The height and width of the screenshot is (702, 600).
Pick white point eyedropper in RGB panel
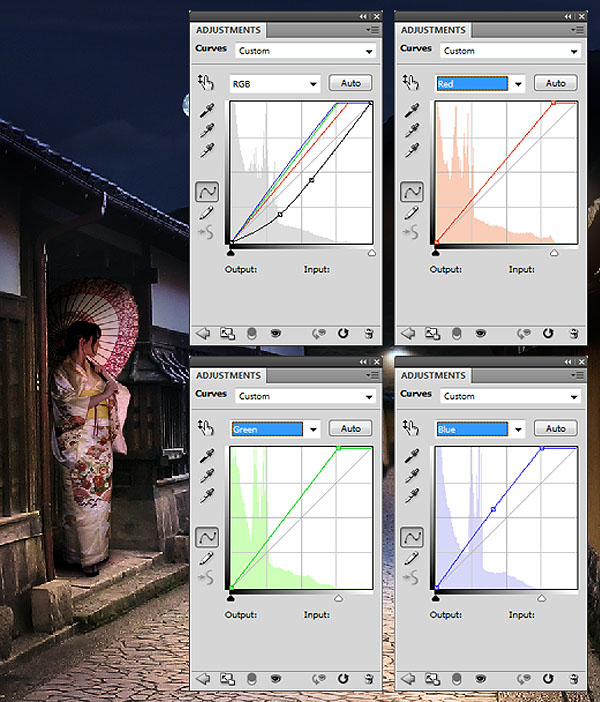207,150
